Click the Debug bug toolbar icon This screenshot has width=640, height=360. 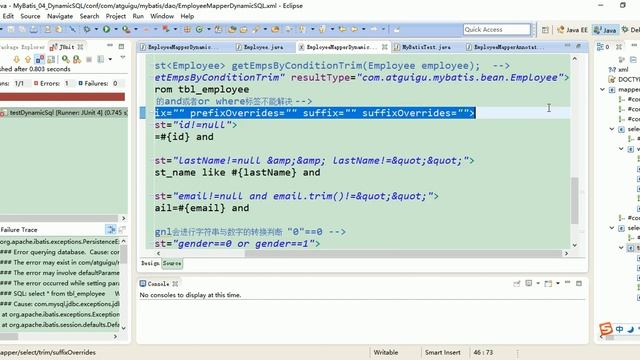coord(87,29)
